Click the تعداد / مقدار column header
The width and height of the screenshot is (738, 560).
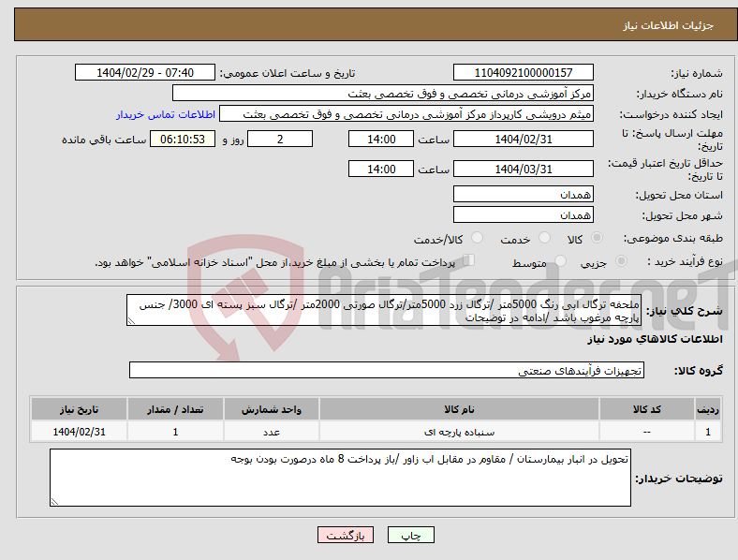coord(175,409)
